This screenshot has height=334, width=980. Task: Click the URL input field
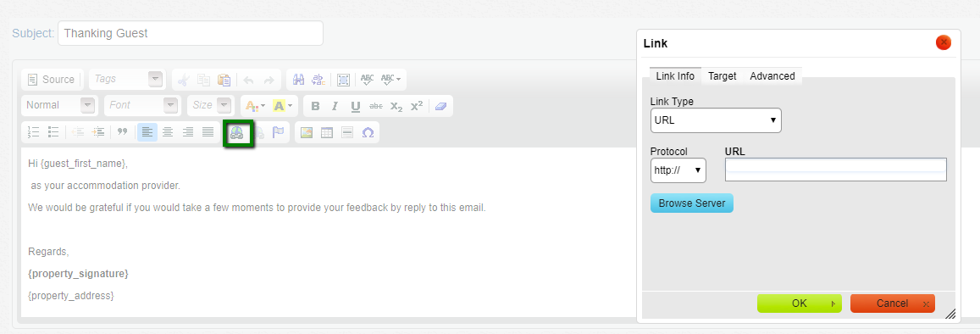836,170
